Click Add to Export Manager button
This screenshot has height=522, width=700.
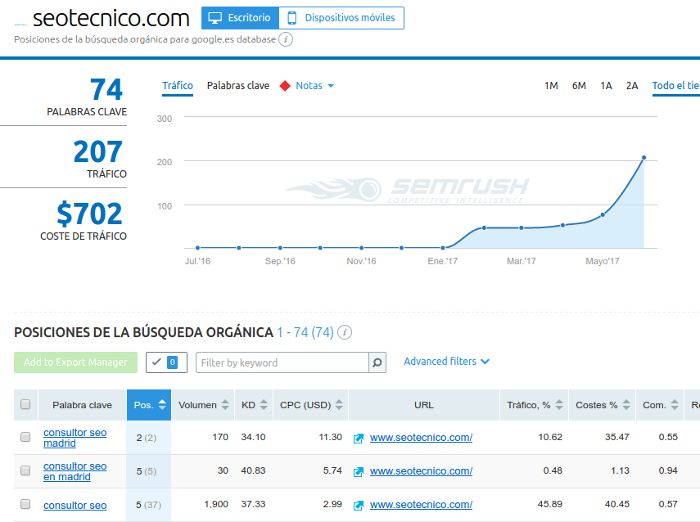75,362
